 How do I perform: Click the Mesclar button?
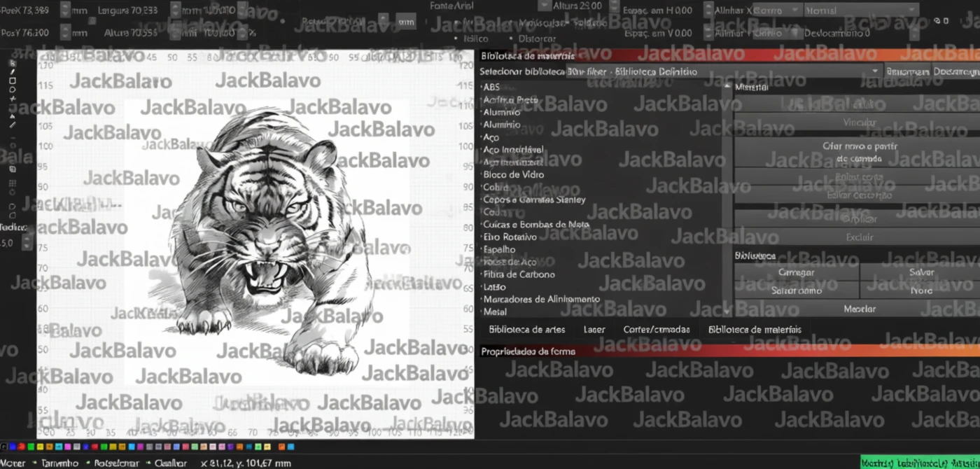click(x=859, y=309)
